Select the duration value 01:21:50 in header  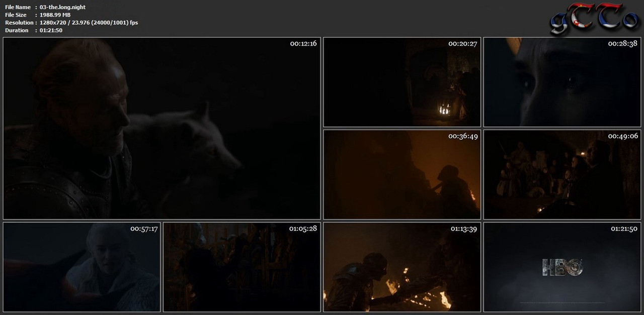[x=51, y=30]
